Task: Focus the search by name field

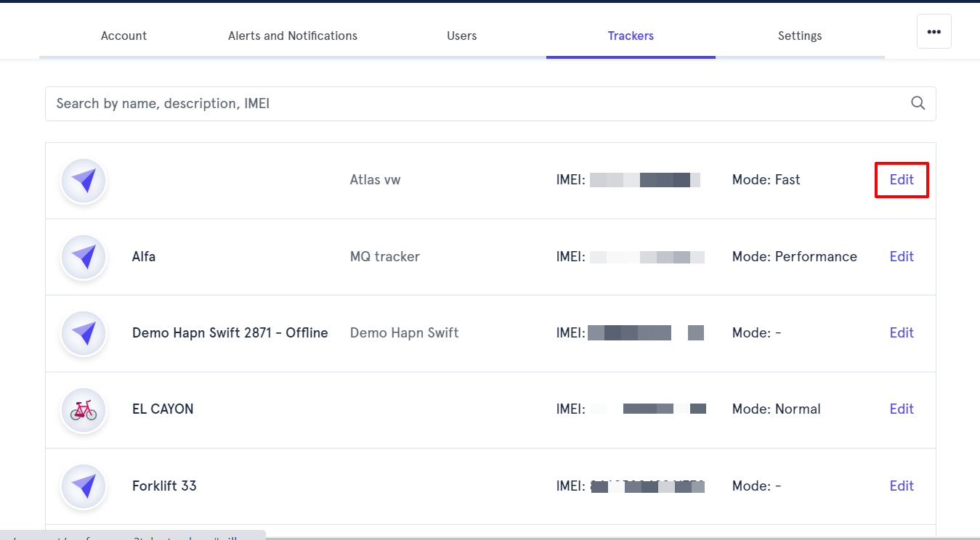Action: click(x=490, y=104)
